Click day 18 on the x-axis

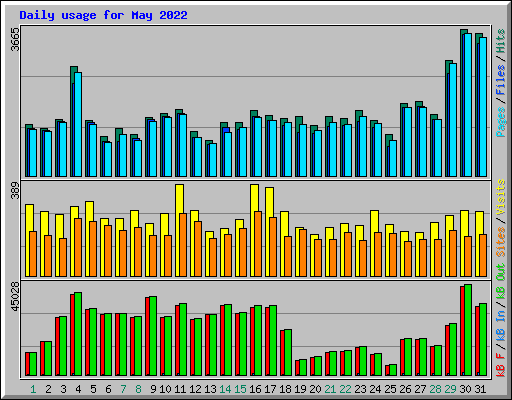tap(285, 389)
